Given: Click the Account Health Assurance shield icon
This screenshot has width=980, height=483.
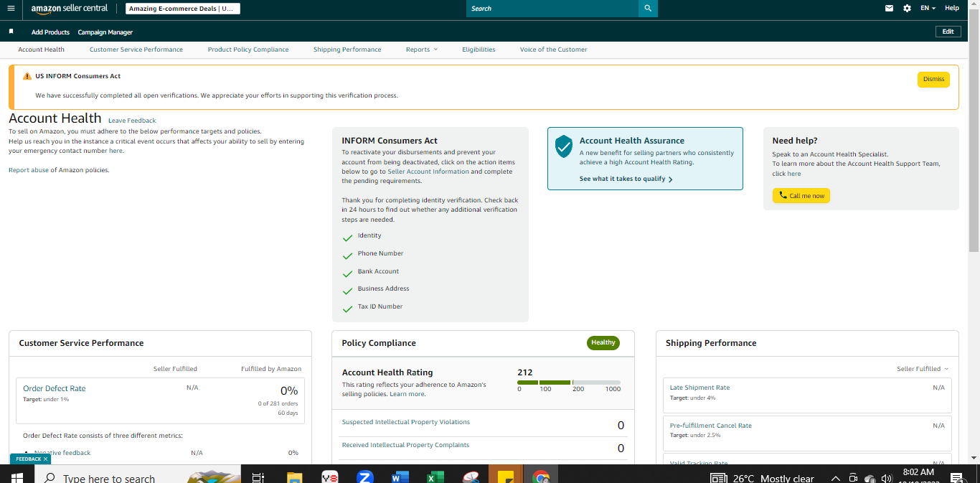Looking at the screenshot, I should [564, 146].
